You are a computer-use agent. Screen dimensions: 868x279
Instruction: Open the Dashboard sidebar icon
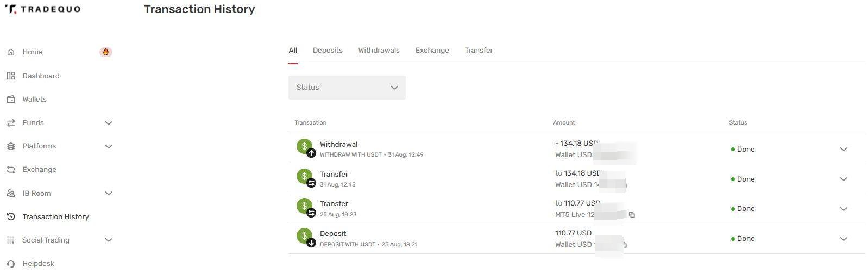pos(11,76)
